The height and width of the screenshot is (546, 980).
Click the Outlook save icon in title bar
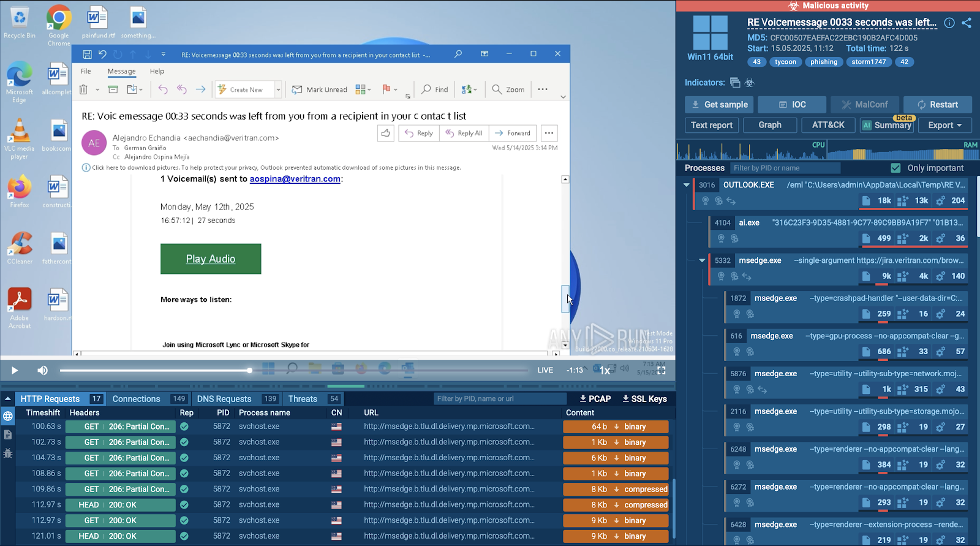click(87, 55)
